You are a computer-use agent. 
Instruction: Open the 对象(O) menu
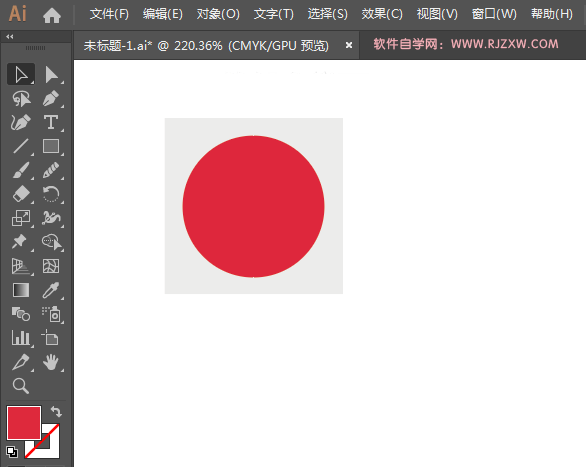click(x=218, y=14)
